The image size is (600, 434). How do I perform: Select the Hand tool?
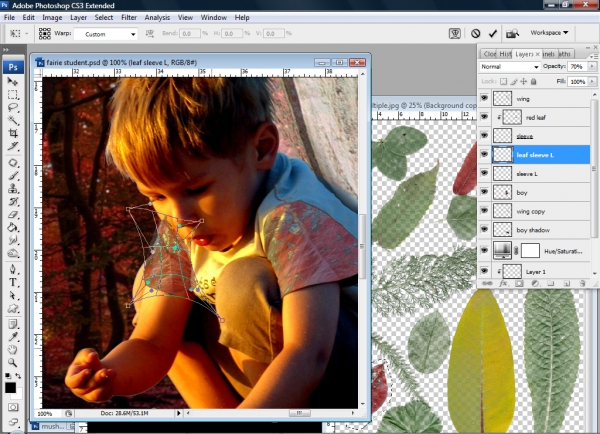point(13,350)
